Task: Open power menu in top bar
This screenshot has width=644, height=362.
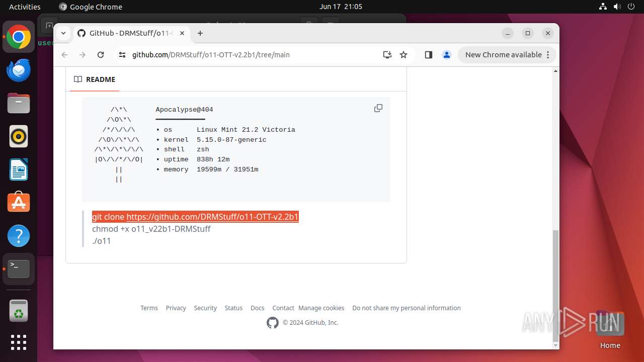Action: (x=632, y=7)
